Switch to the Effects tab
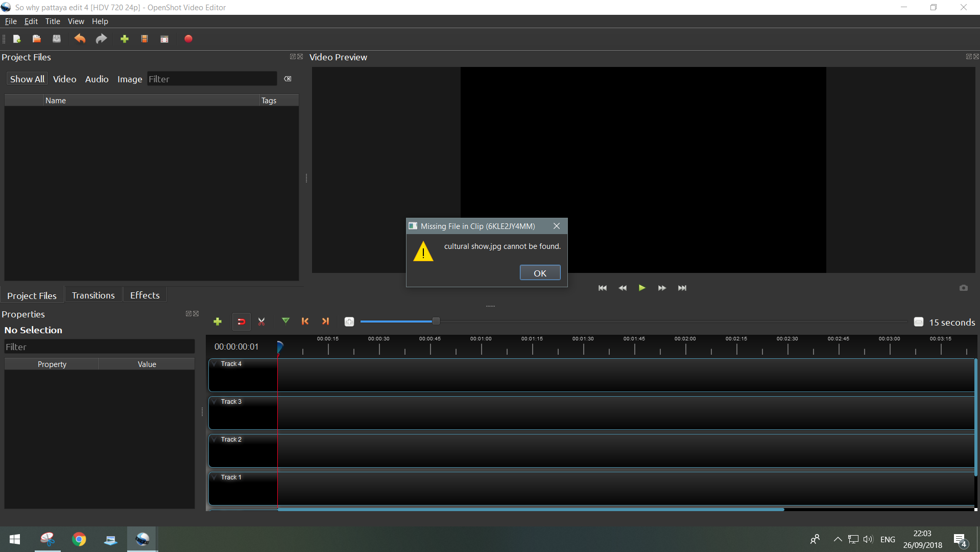The height and width of the screenshot is (552, 980). pos(145,295)
